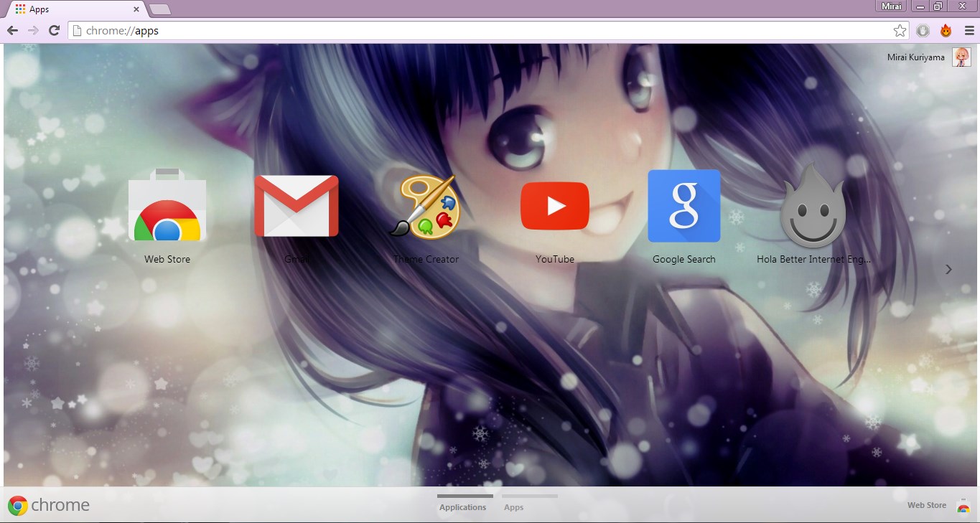Bookmark this page with the star
This screenshot has height=523, width=980.
[x=900, y=31]
